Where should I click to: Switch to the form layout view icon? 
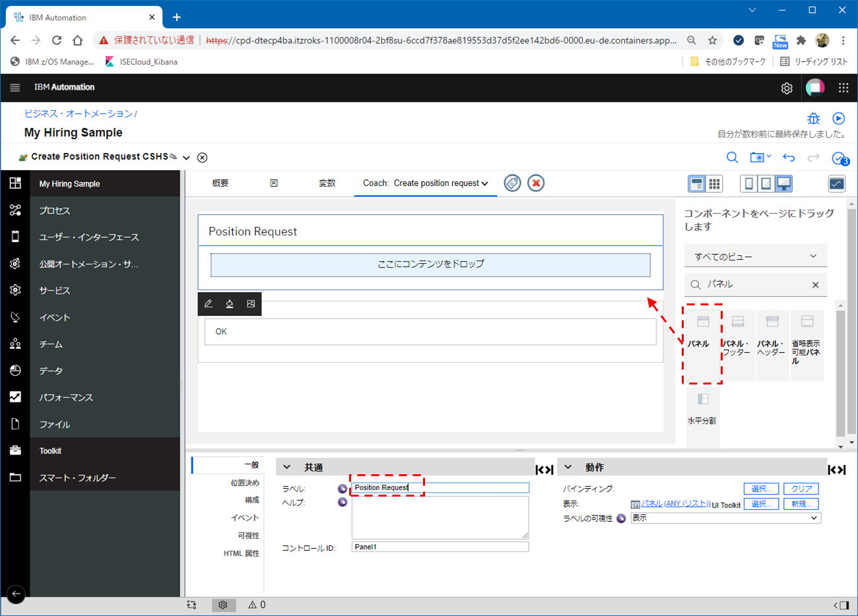pos(696,184)
